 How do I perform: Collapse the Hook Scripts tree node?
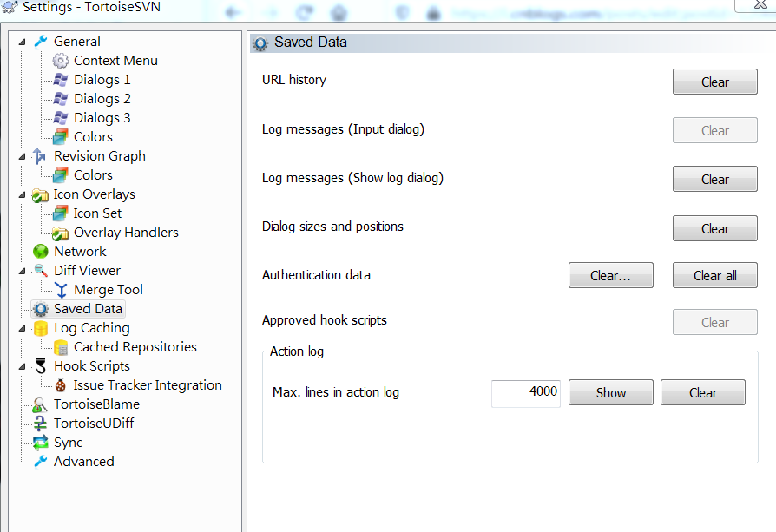tap(22, 367)
